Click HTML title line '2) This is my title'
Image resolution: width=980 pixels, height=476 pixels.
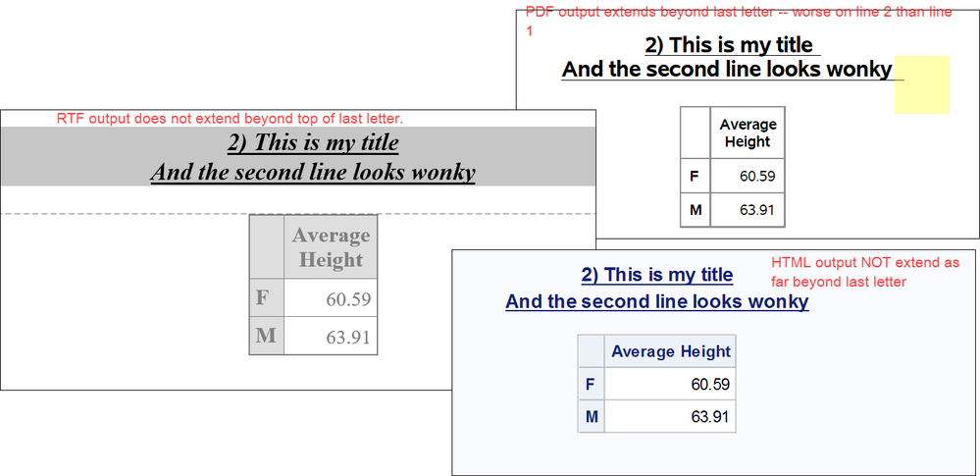coord(657,275)
